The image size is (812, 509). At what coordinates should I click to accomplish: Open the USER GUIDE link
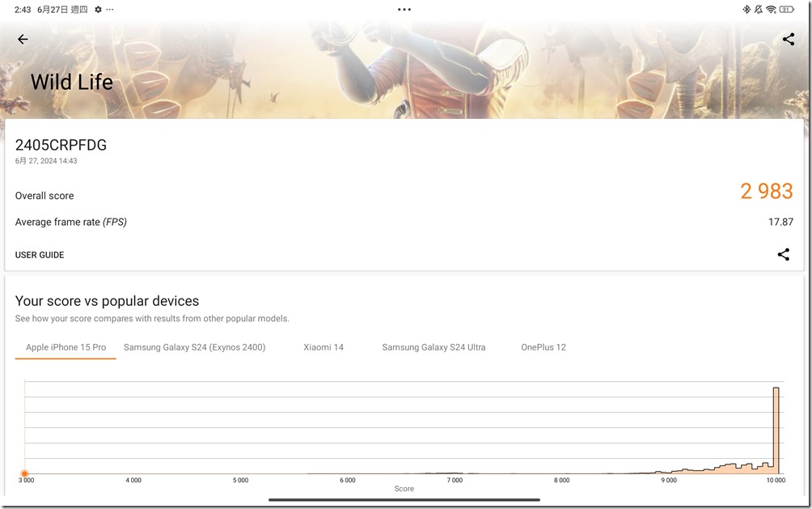(x=40, y=255)
